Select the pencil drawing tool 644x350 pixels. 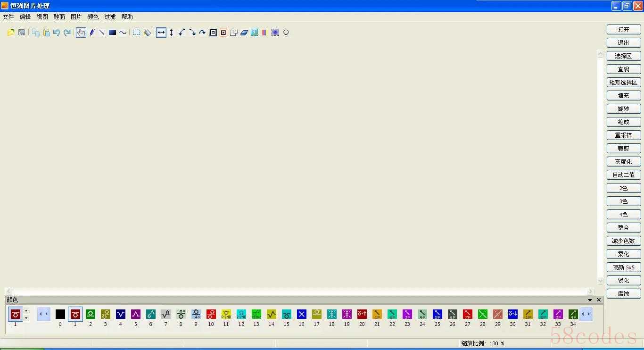tap(92, 33)
